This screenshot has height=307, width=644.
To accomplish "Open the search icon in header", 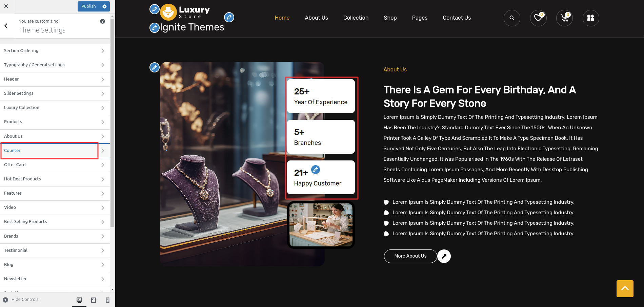I will click(512, 18).
